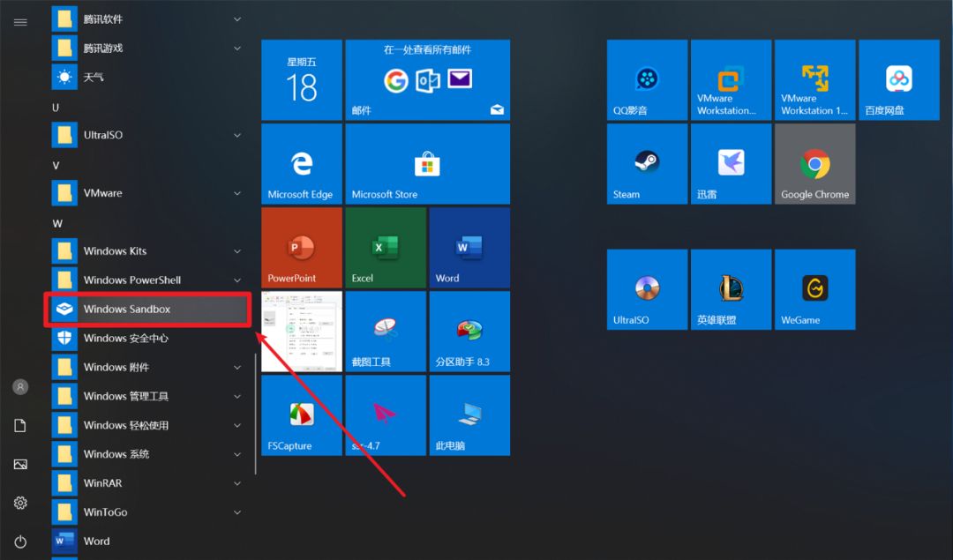Start Google Chrome from its tile
The height and width of the screenshot is (560, 953).
[x=814, y=163]
